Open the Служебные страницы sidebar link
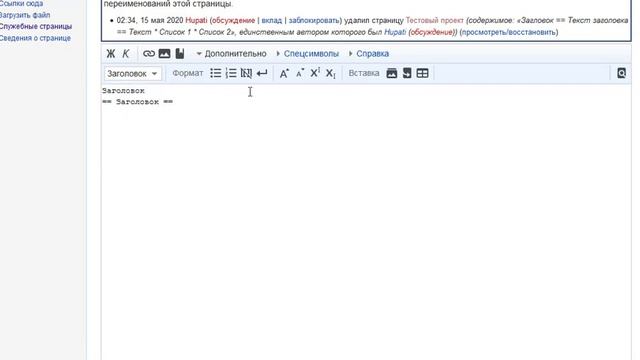Image resolution: width=640 pixels, height=360 pixels. (36, 27)
